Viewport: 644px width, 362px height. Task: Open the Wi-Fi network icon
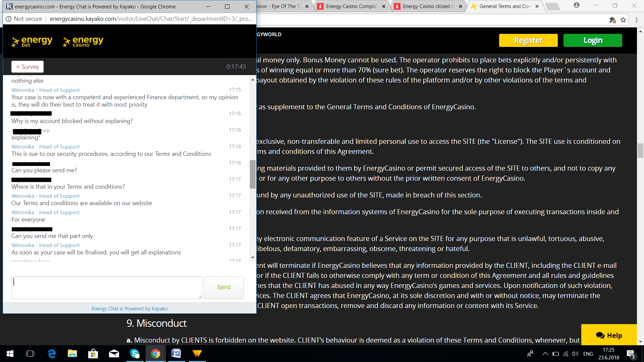[566, 354]
